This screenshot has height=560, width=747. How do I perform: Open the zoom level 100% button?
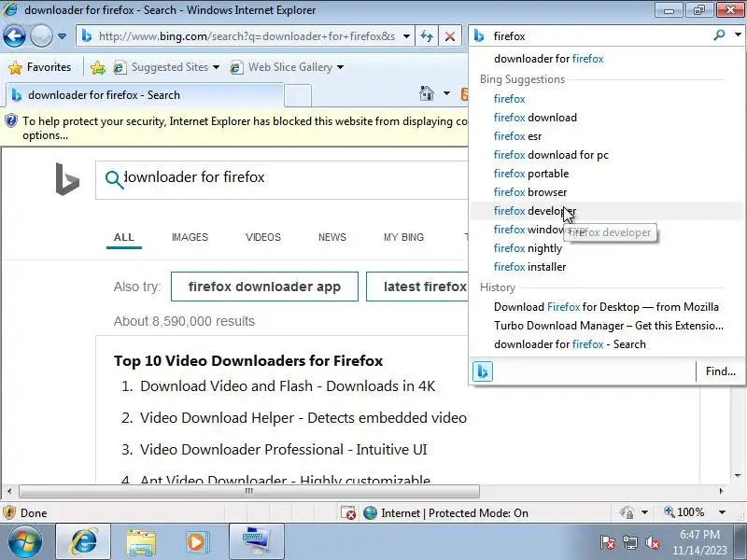[684, 512]
